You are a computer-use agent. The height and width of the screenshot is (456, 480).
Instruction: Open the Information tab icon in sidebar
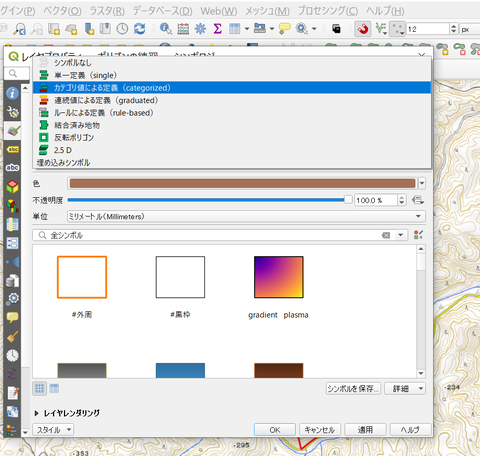(13, 93)
